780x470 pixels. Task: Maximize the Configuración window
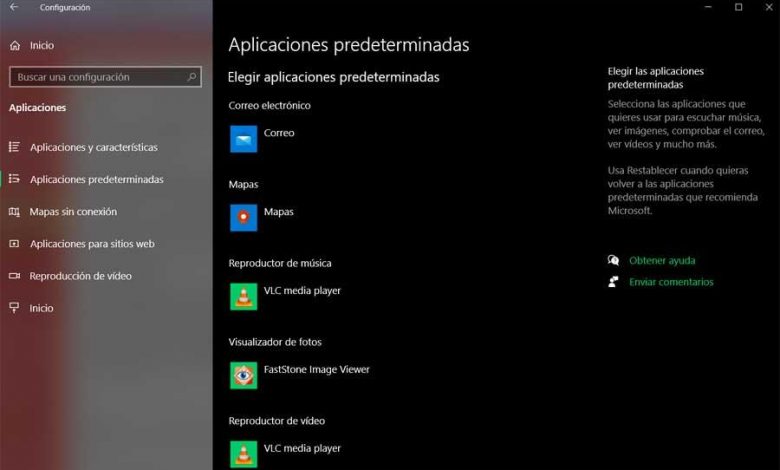739,7
